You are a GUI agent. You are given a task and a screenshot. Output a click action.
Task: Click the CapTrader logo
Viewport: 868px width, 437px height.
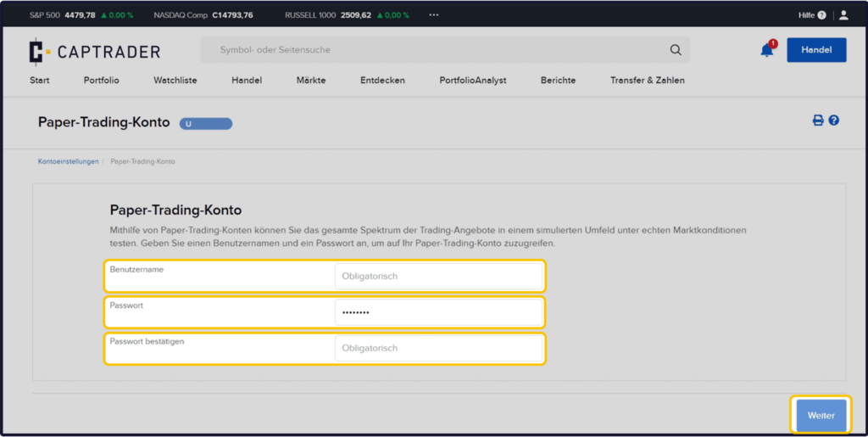[x=95, y=52]
